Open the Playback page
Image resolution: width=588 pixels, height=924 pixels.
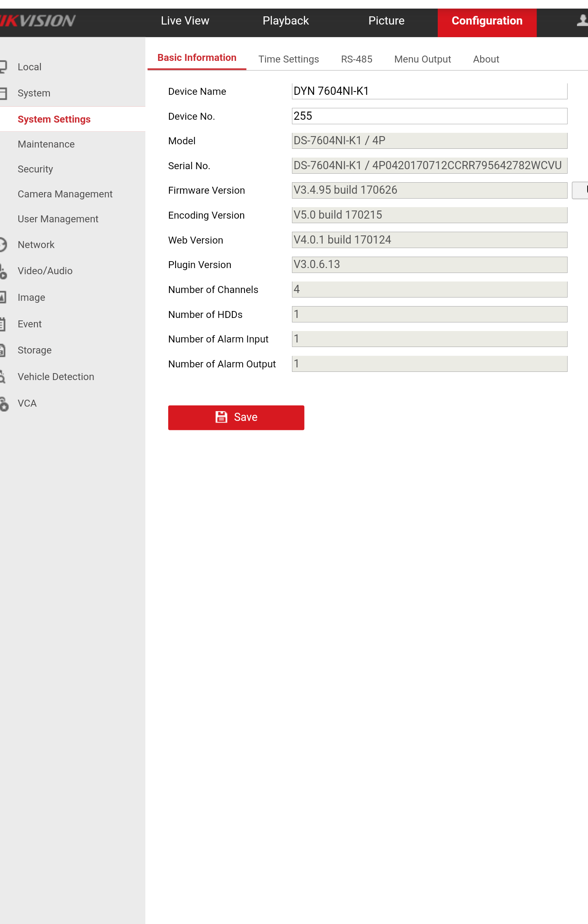pyautogui.click(x=285, y=21)
